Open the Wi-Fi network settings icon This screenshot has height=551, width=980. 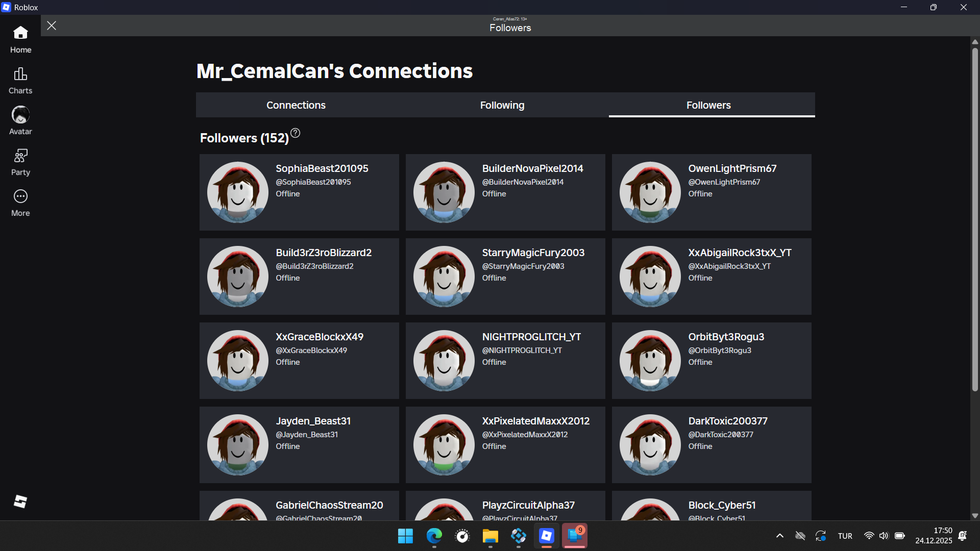(869, 536)
